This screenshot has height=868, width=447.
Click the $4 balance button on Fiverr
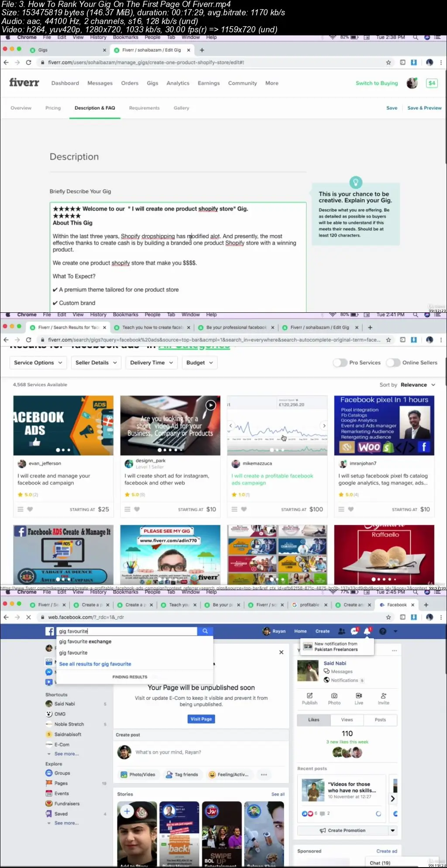pyautogui.click(x=431, y=83)
